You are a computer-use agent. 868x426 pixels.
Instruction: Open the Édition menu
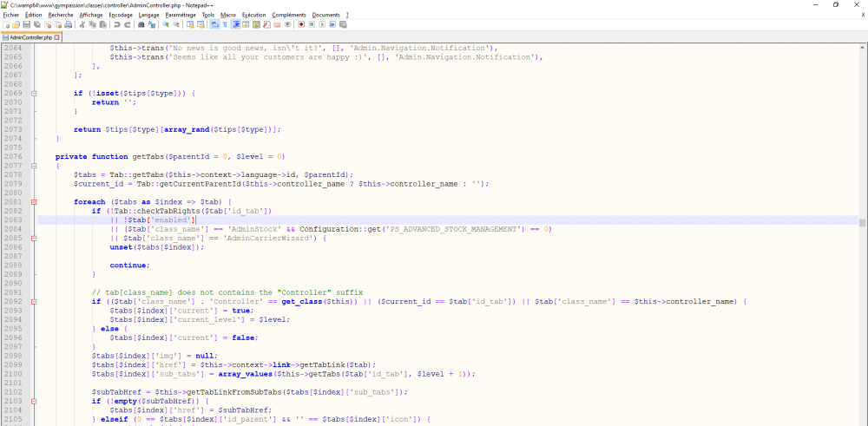(x=34, y=15)
